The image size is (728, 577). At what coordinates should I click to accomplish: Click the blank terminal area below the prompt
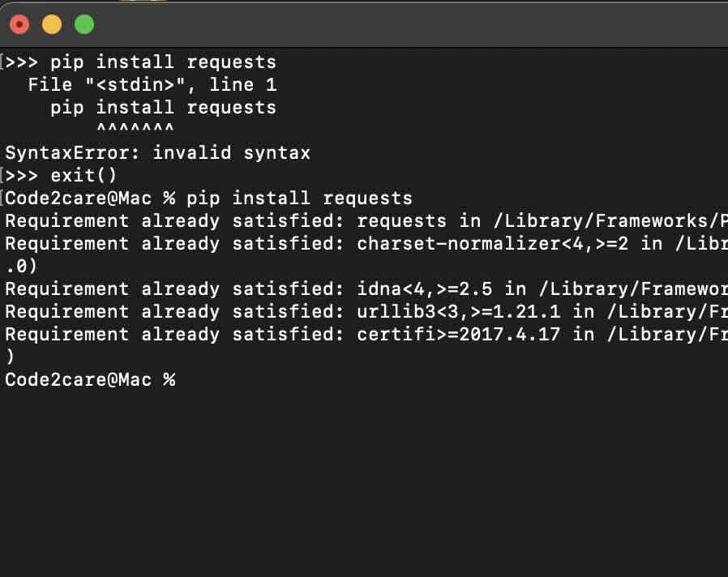[365, 478]
